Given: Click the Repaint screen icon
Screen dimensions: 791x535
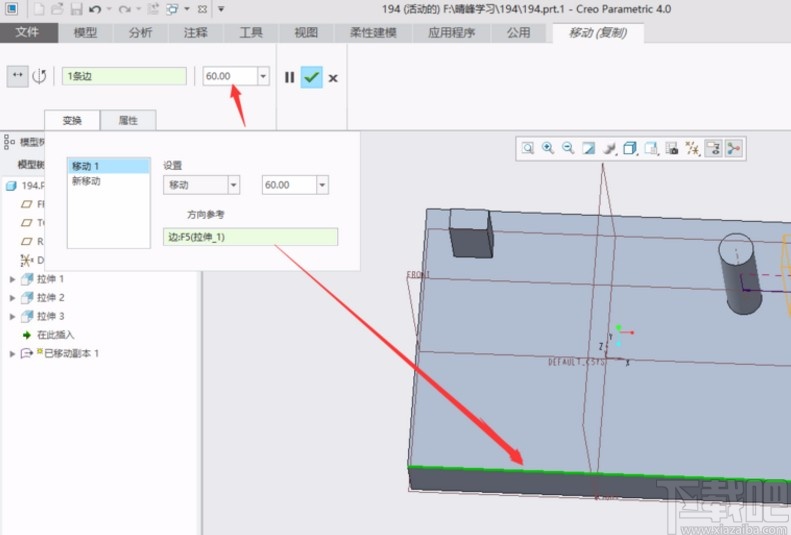Looking at the screenshot, I should (588, 148).
